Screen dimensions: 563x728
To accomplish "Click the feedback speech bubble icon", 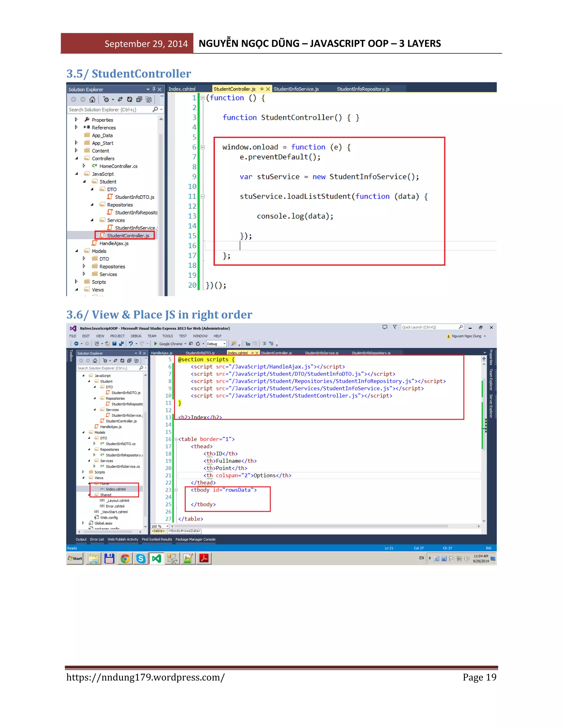I will [385, 327].
